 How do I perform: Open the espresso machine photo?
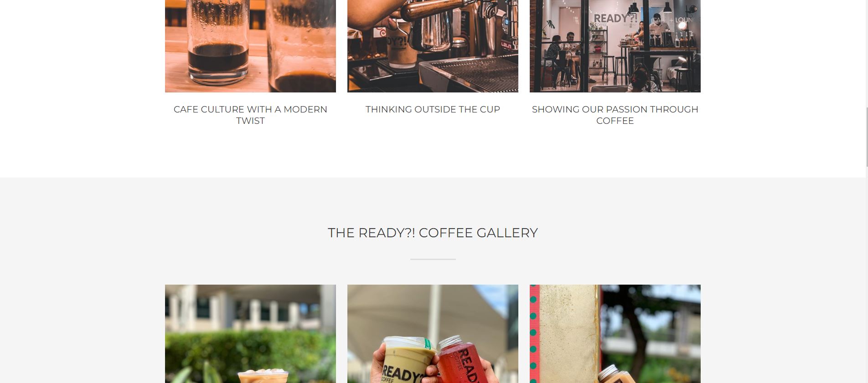(433, 46)
